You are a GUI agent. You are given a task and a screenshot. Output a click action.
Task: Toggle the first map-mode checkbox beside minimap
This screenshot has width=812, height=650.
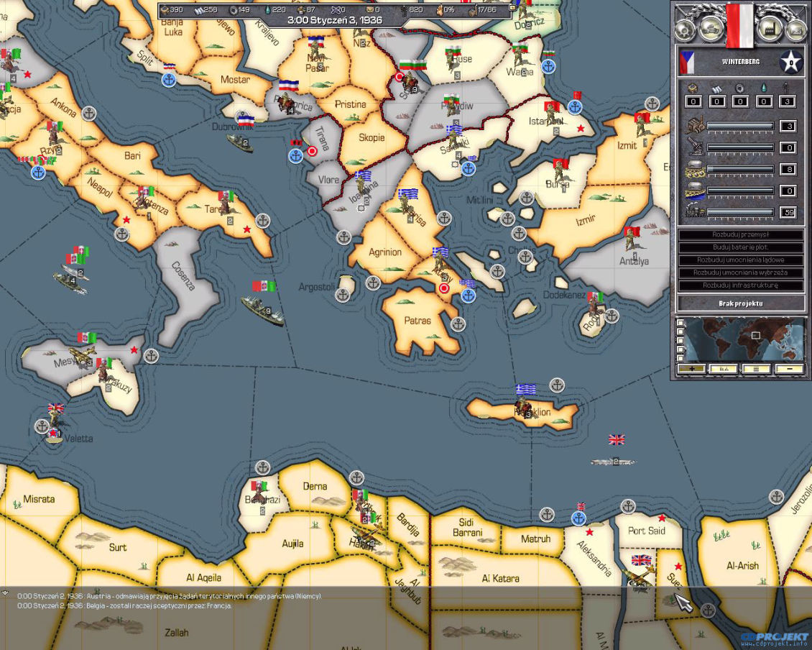point(680,324)
